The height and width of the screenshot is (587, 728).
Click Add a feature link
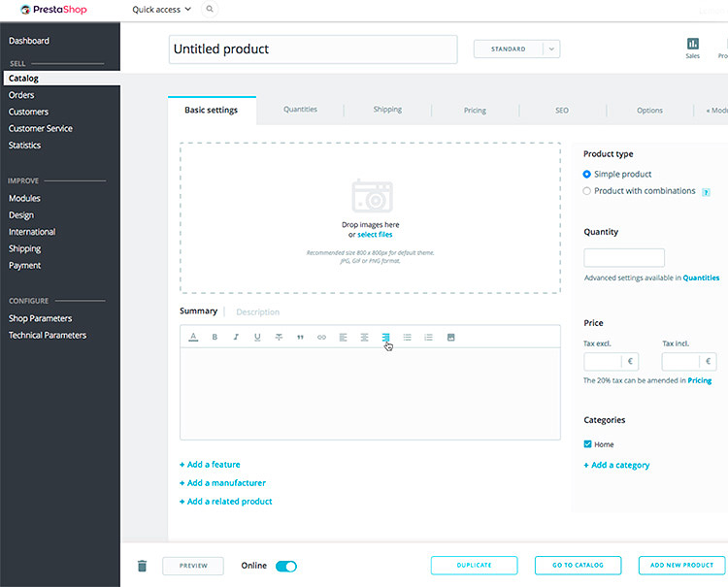210,465
